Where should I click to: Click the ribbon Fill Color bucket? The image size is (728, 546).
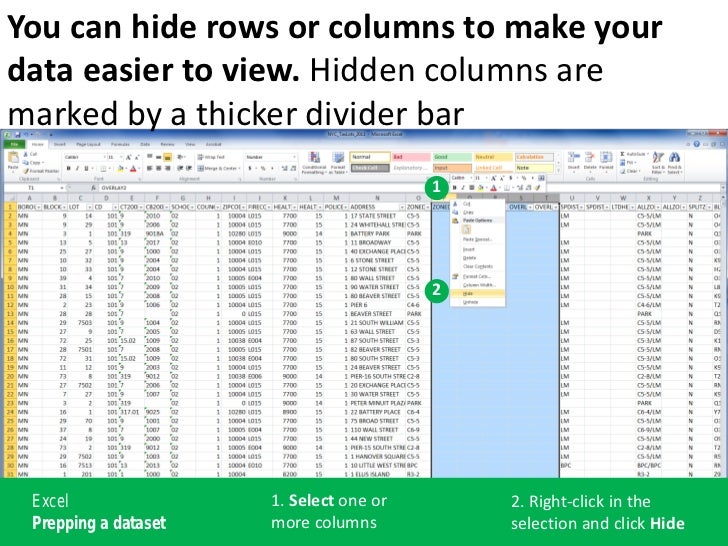[x=121, y=169]
